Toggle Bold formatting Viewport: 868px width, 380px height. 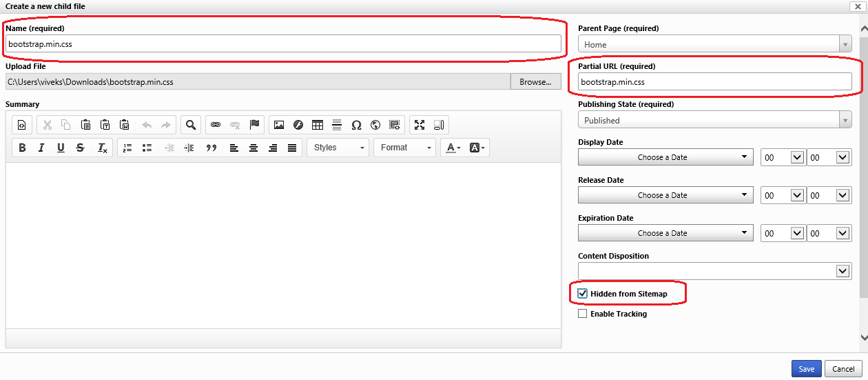[x=22, y=148]
